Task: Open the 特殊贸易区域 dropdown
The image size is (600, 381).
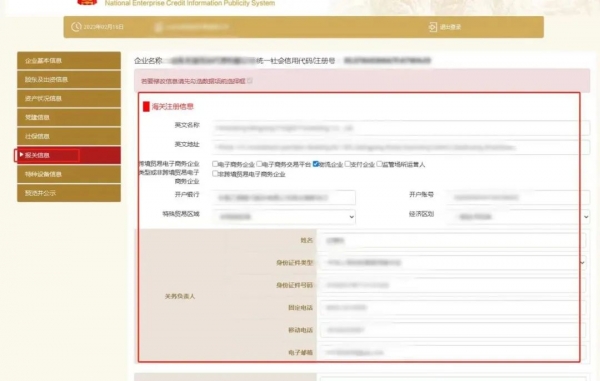Action: [x=284, y=217]
